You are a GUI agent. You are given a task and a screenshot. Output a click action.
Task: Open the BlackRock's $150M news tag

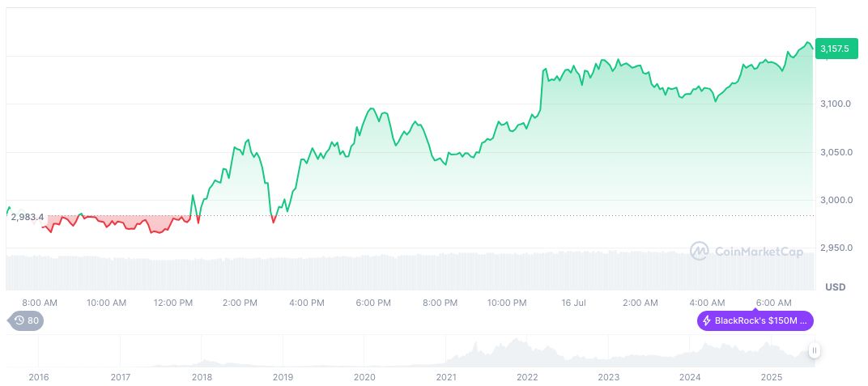click(x=755, y=320)
